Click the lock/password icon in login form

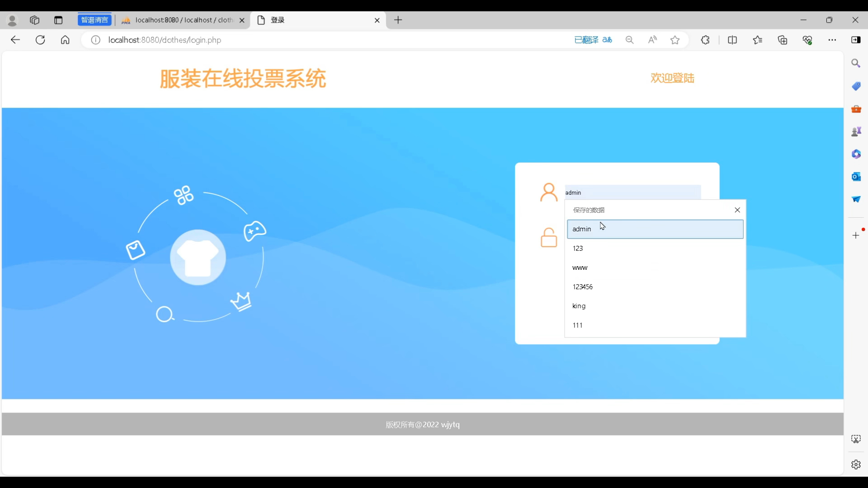[x=549, y=237]
